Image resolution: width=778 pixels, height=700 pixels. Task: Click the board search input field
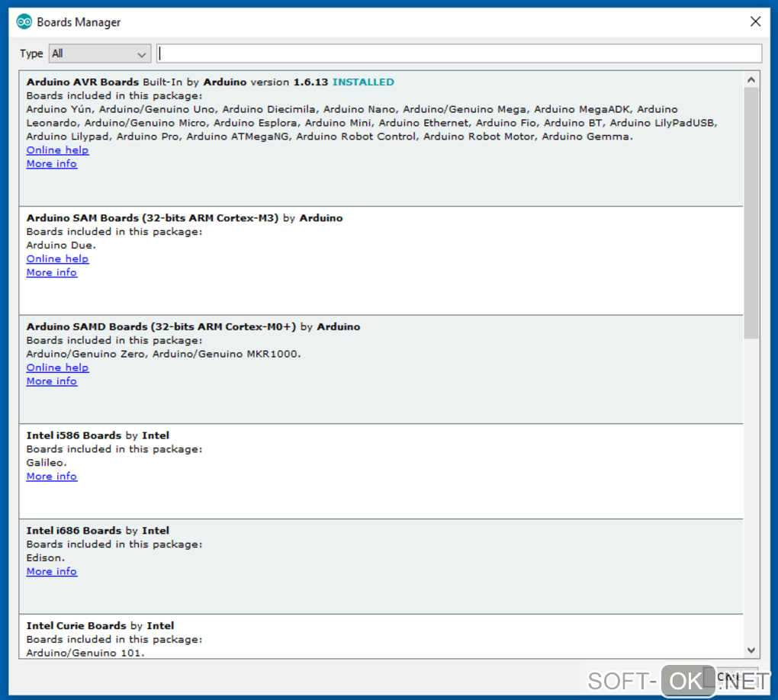tap(459, 53)
